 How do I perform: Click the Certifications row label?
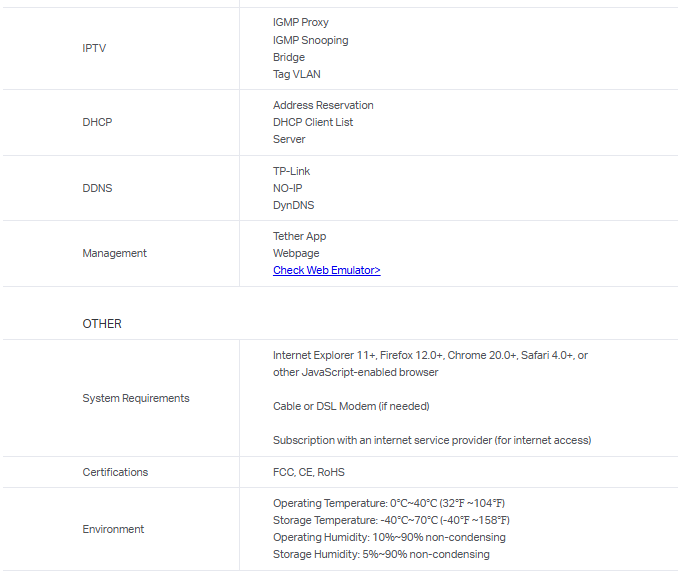click(x=115, y=472)
